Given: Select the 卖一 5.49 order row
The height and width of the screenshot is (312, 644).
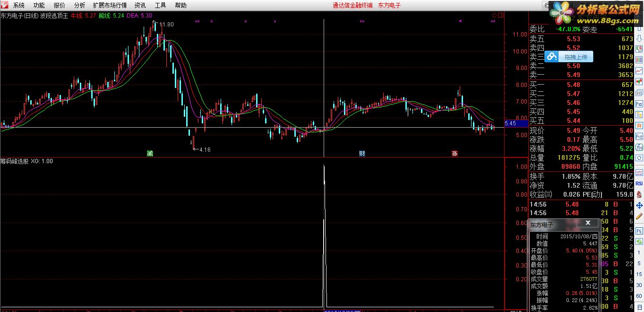Looking at the screenshot, I should (x=581, y=75).
